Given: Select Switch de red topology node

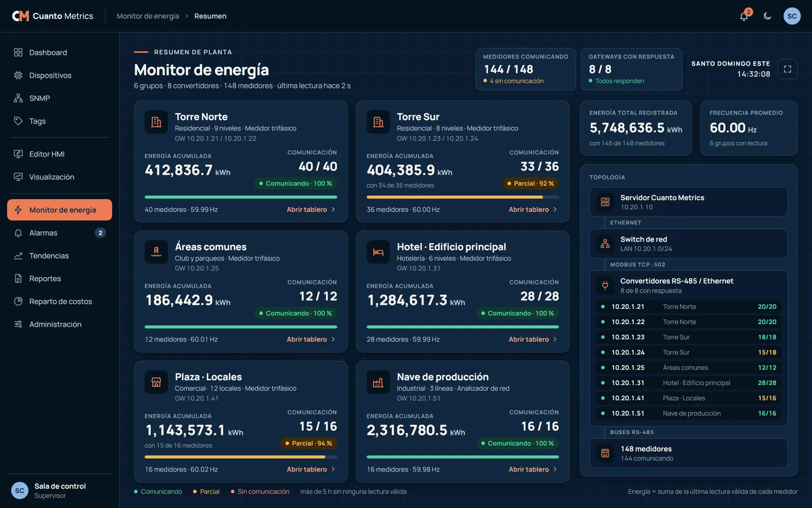Looking at the screenshot, I should click(689, 243).
